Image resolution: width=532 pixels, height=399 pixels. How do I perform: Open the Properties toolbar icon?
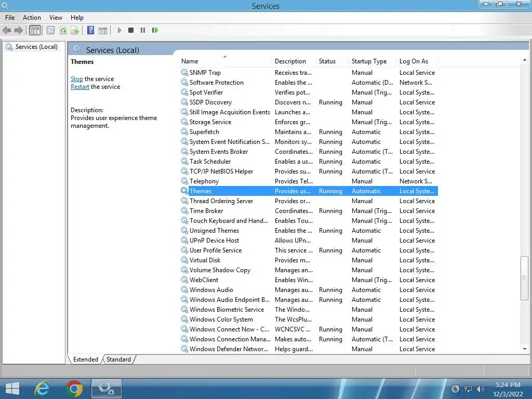click(x=50, y=31)
